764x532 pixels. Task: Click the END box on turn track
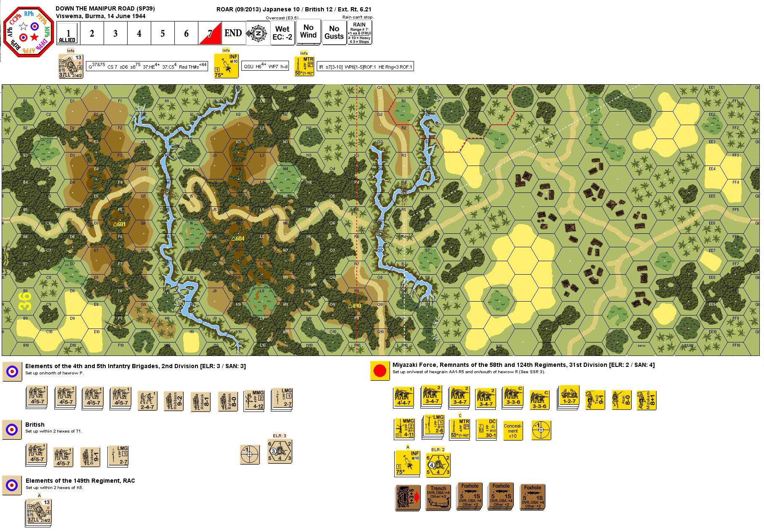233,33
